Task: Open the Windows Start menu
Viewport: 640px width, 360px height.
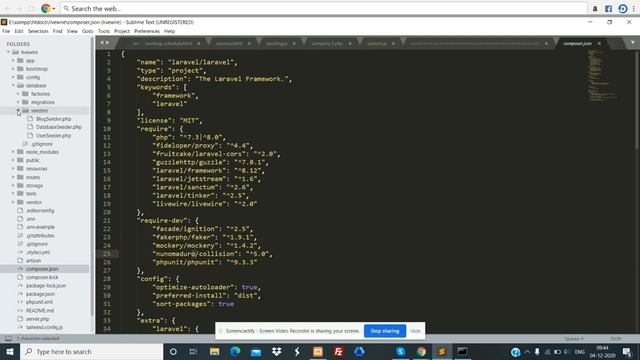Action: tap(10, 351)
